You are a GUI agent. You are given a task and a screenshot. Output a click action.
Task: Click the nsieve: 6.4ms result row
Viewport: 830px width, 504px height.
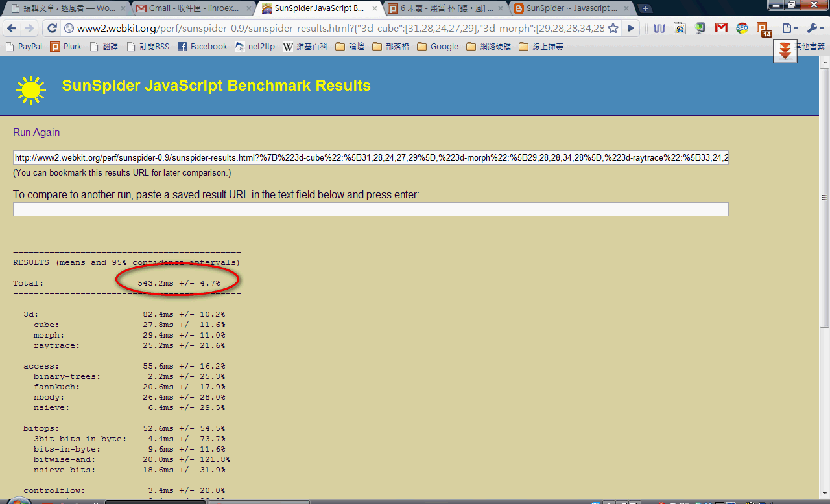(x=130, y=407)
